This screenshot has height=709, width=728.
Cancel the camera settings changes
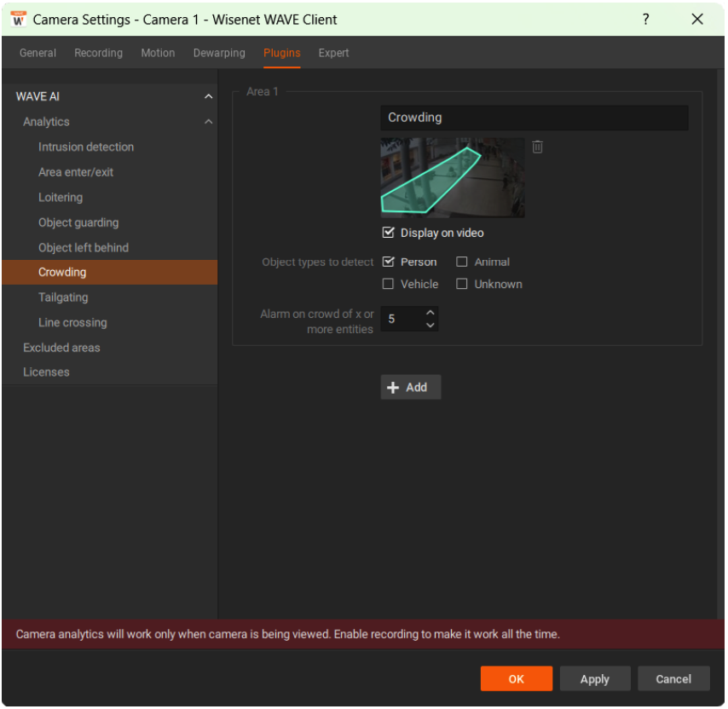[x=673, y=678]
